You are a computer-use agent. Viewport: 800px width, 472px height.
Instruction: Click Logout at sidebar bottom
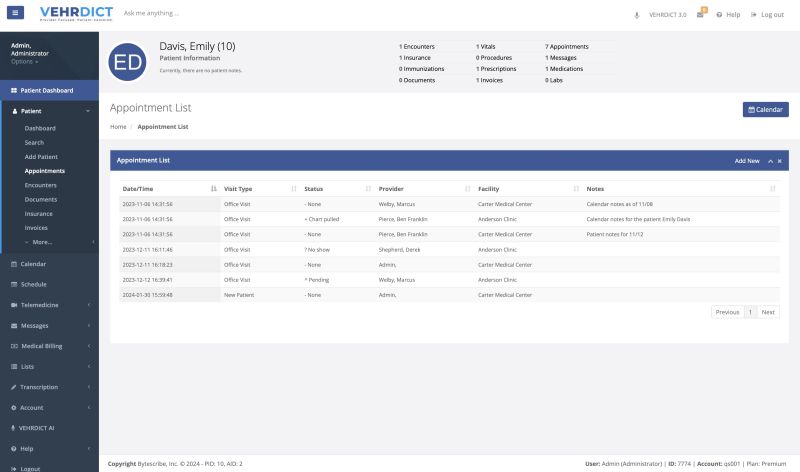[x=49, y=468]
